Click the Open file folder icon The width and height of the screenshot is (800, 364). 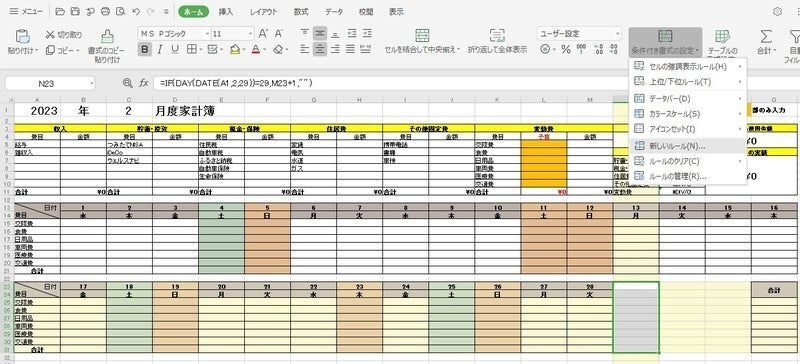(60, 11)
